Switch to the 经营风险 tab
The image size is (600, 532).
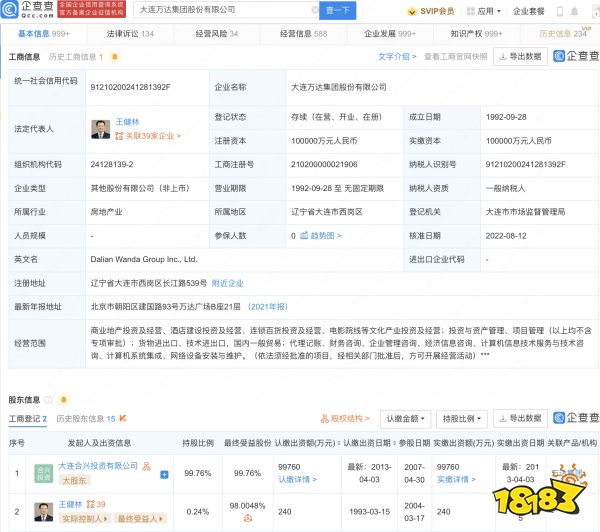214,34
